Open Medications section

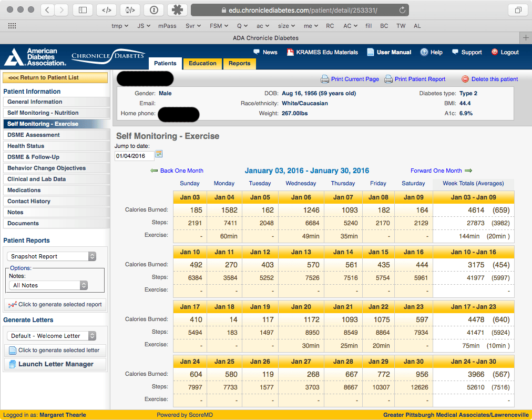pyautogui.click(x=56, y=190)
